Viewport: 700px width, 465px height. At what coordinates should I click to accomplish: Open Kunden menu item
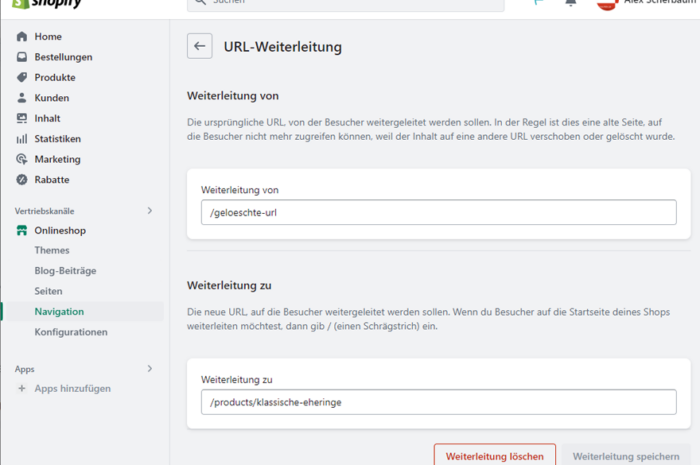pyautogui.click(x=52, y=98)
